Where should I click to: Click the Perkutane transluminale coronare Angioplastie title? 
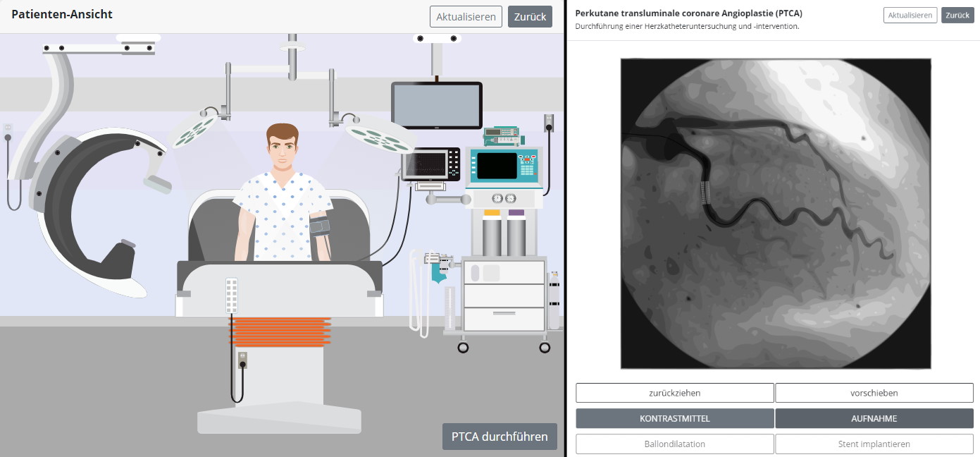tap(688, 13)
